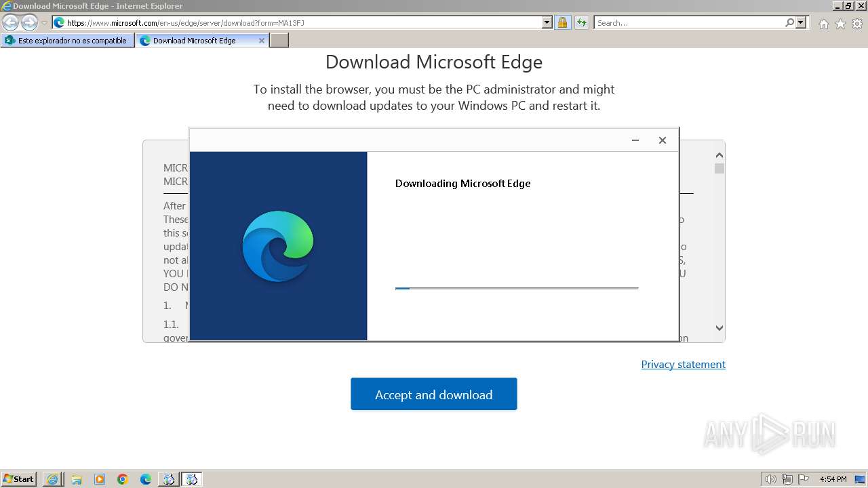Click the Internet Explorer title bar icon
This screenshot has height=488, width=868.
6,6
